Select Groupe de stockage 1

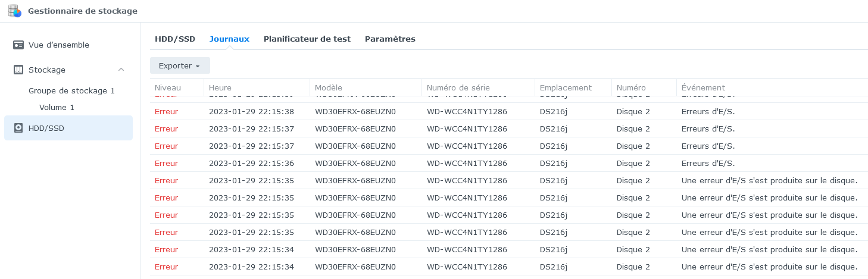71,91
